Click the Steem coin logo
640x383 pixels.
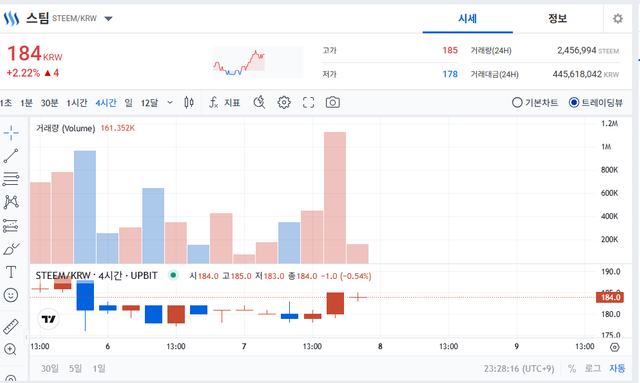[x=11, y=18]
